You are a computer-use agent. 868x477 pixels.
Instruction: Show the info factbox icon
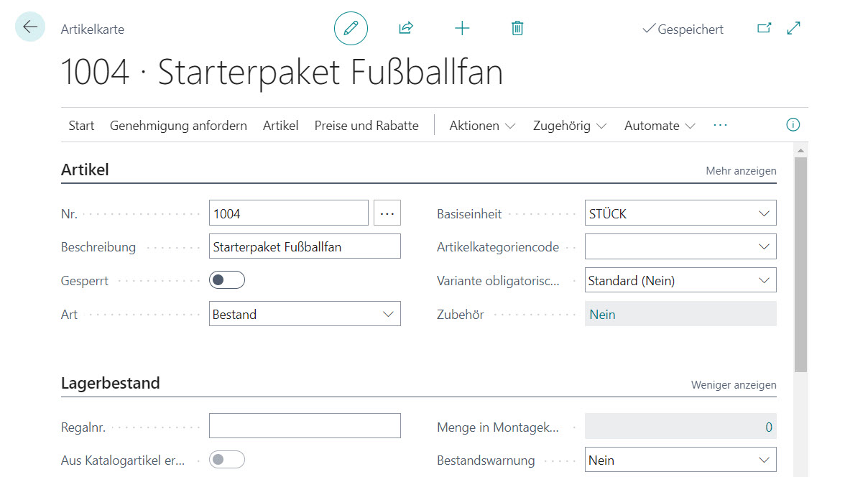793,125
